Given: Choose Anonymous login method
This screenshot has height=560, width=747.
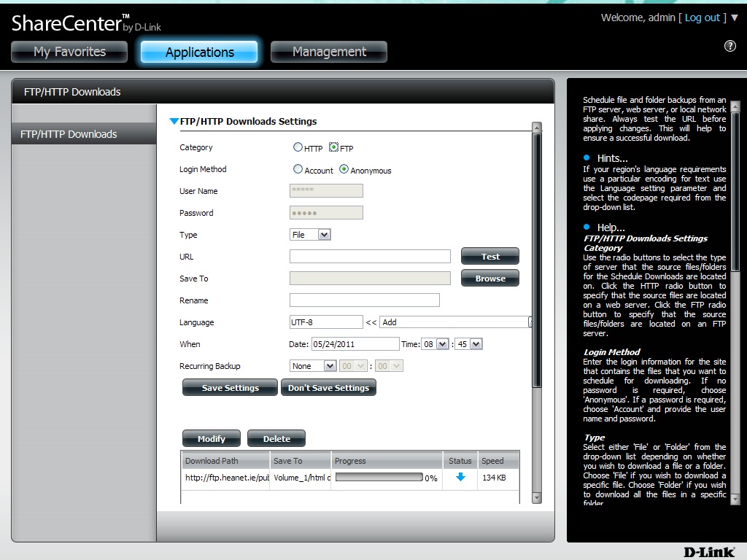Looking at the screenshot, I should pyautogui.click(x=344, y=169).
